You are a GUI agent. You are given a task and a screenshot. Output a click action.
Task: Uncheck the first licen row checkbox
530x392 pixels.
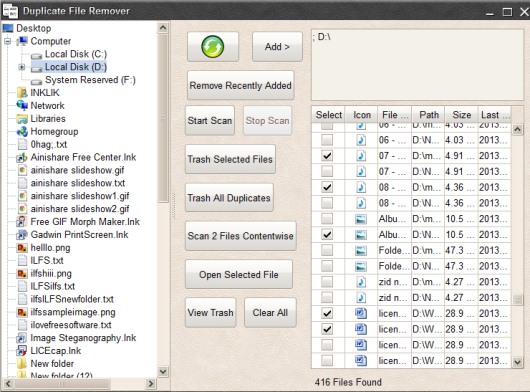[x=327, y=313]
